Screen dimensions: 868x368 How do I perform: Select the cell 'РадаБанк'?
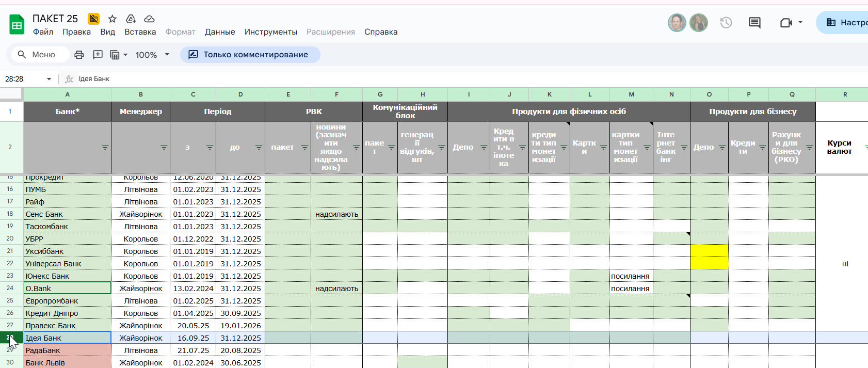tap(67, 350)
